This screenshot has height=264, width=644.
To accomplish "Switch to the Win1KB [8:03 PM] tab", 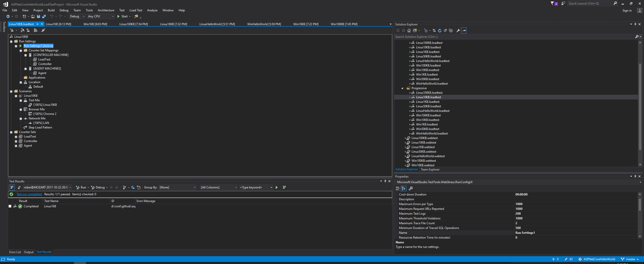I will pyautogui.click(x=95, y=24).
